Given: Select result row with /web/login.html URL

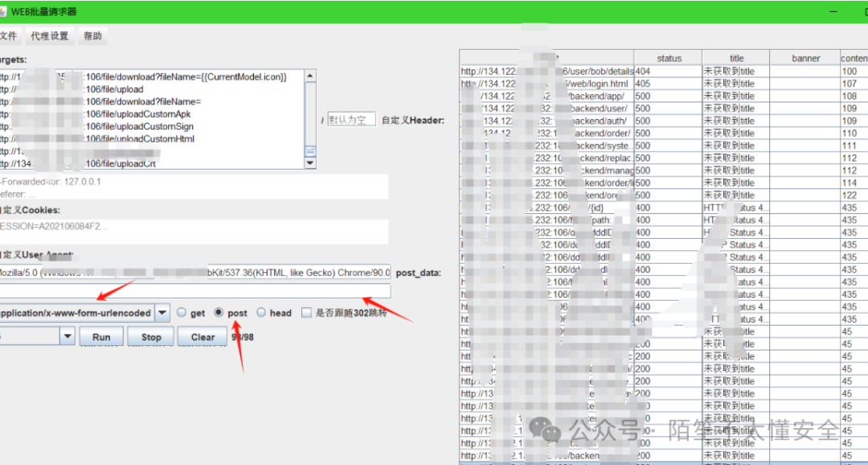Looking at the screenshot, I should 547,84.
